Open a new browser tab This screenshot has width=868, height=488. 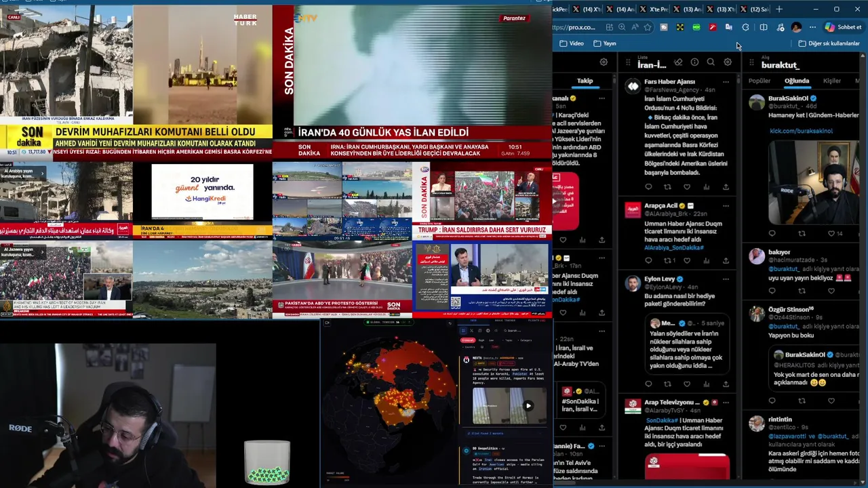(779, 9)
